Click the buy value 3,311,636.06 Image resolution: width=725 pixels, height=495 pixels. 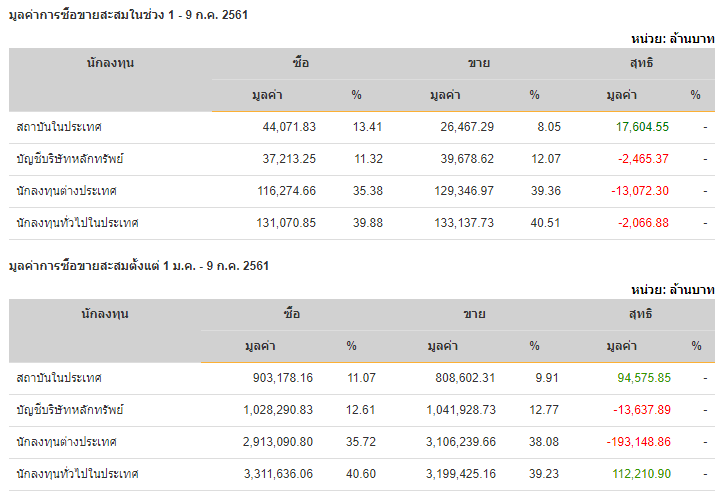278,474
